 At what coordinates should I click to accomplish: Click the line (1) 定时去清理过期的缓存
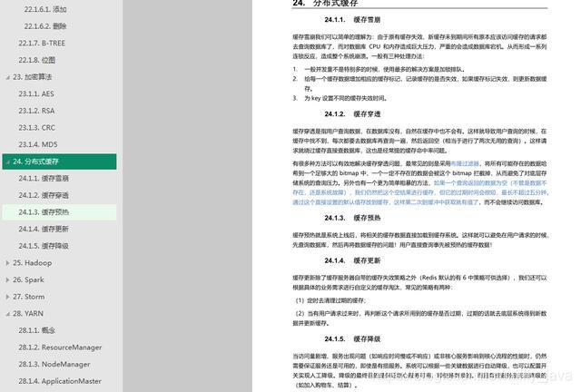(x=330, y=300)
